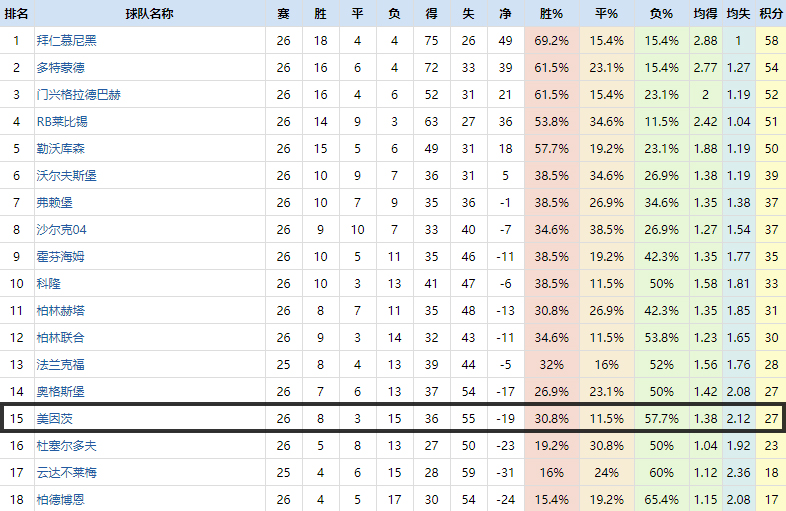Select the RB莱比锡 link
Viewport: 786px width, 511px height.
62,122
